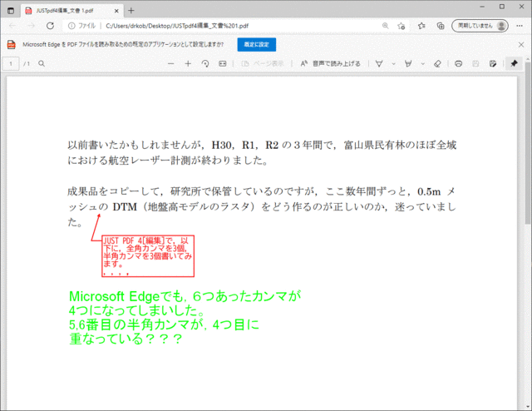Viewport: 532px width, 411px height.
Task: Click the address bar file path
Action: click(177, 26)
